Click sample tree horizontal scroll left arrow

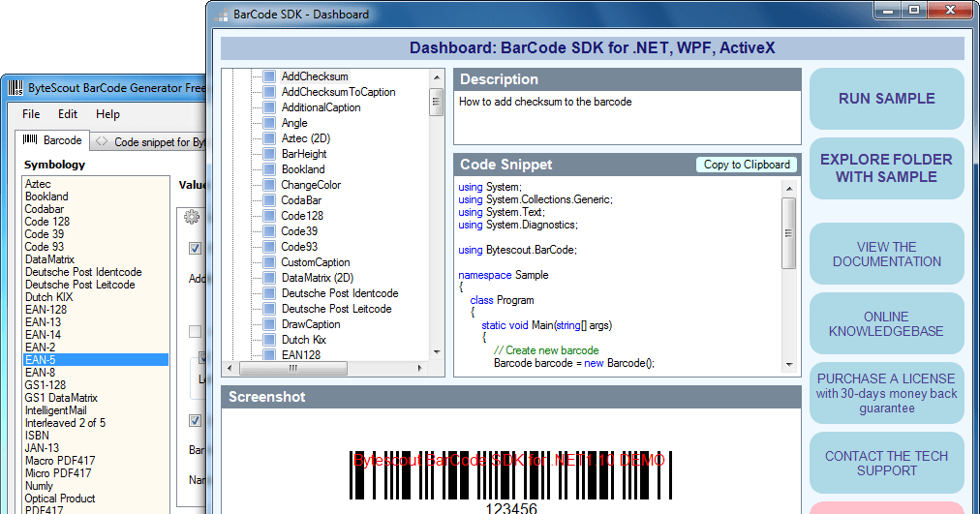(230, 369)
